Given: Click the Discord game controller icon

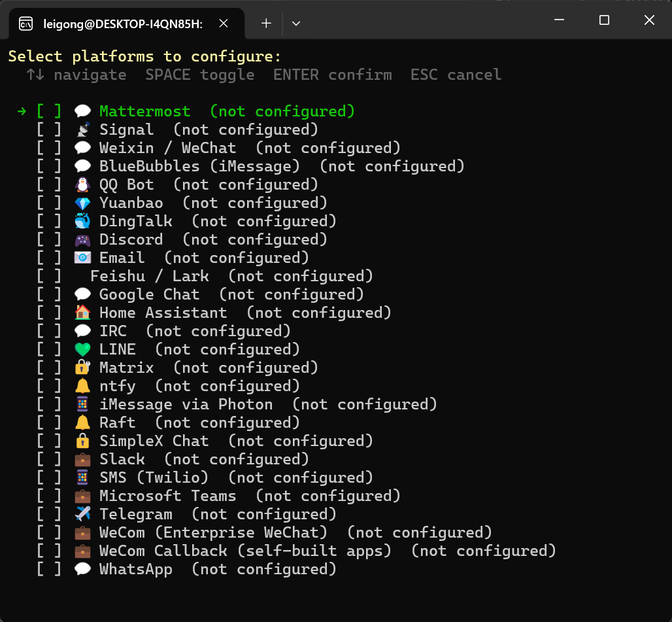Looking at the screenshot, I should 83,239.
